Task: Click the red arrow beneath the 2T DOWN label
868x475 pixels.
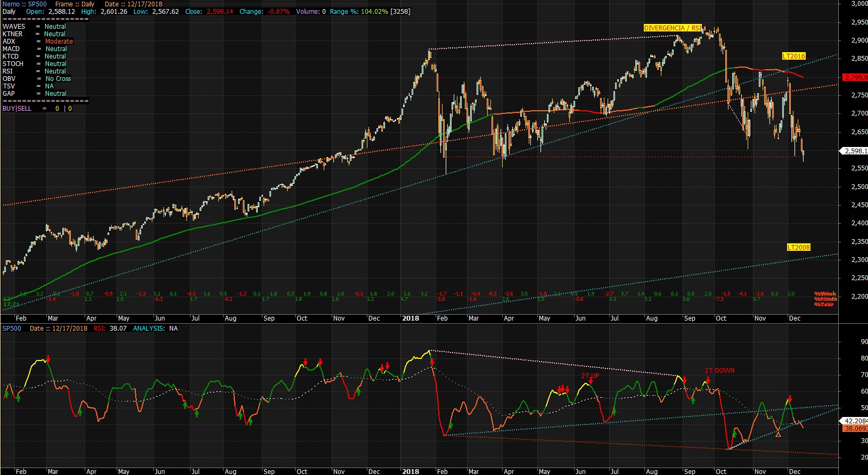Action: coord(708,380)
